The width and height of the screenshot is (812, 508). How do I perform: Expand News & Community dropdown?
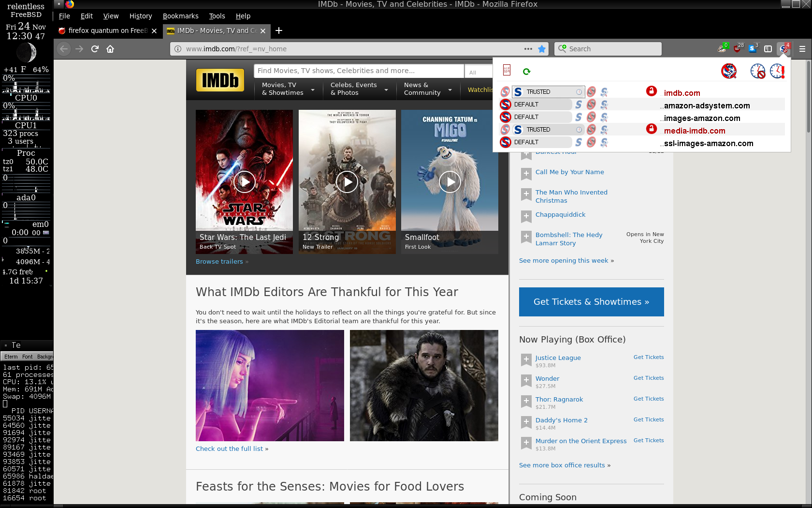point(428,89)
